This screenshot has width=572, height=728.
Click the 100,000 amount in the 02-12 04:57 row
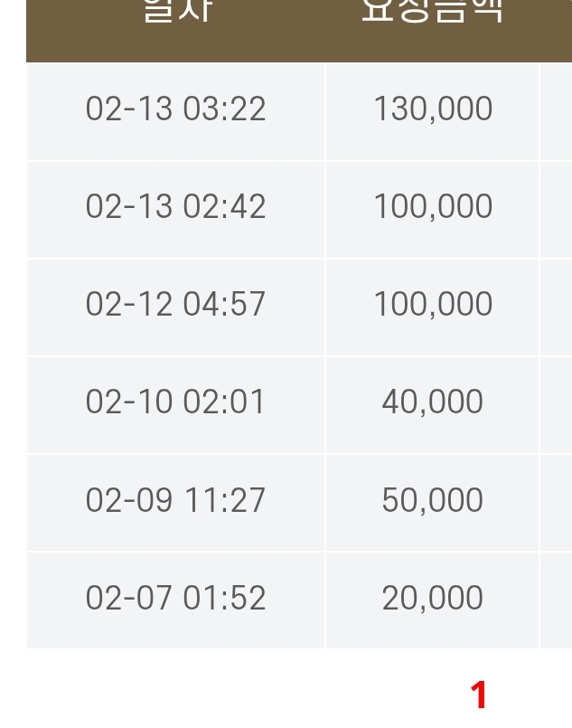[432, 305]
